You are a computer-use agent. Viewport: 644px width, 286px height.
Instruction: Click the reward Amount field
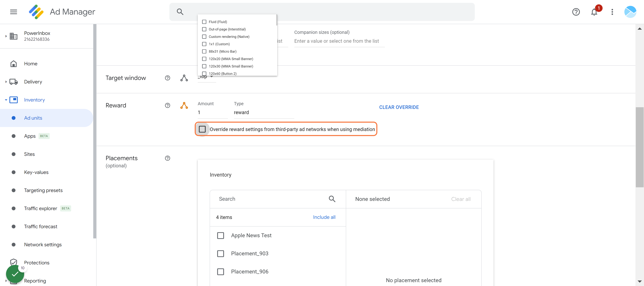click(212, 112)
